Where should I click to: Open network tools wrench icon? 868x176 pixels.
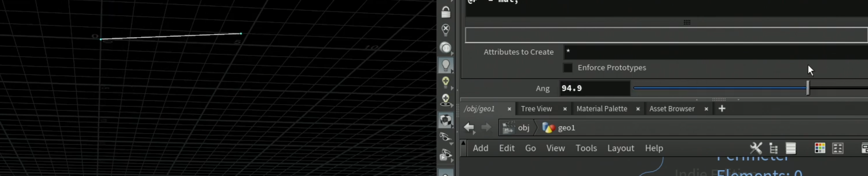click(x=755, y=148)
